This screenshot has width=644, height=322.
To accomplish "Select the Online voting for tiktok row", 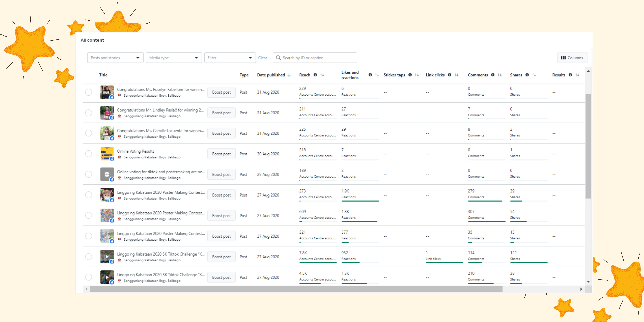I will point(89,174).
